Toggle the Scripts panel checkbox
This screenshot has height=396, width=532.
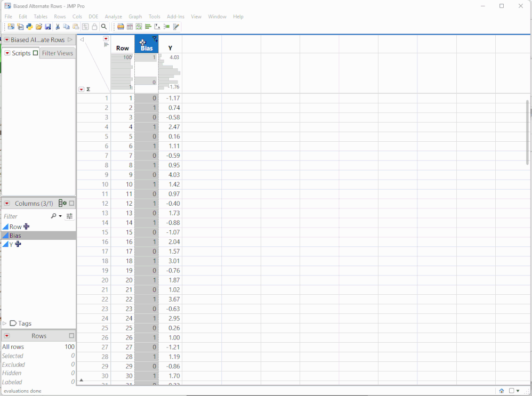(x=35, y=53)
